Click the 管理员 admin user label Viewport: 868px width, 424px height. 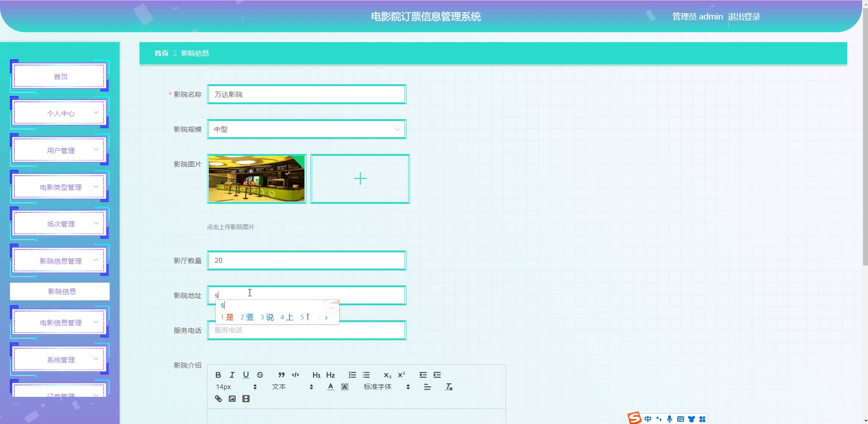(698, 17)
